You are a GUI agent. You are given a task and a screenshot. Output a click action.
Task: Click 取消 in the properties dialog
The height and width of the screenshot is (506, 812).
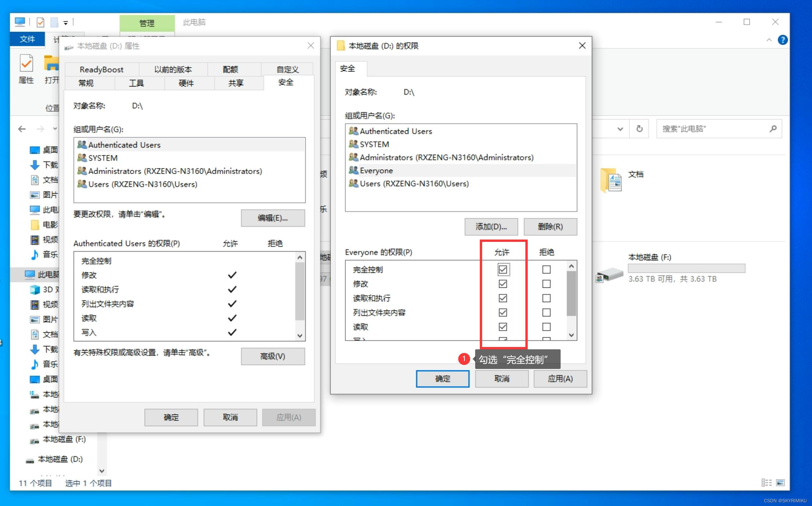click(x=230, y=417)
